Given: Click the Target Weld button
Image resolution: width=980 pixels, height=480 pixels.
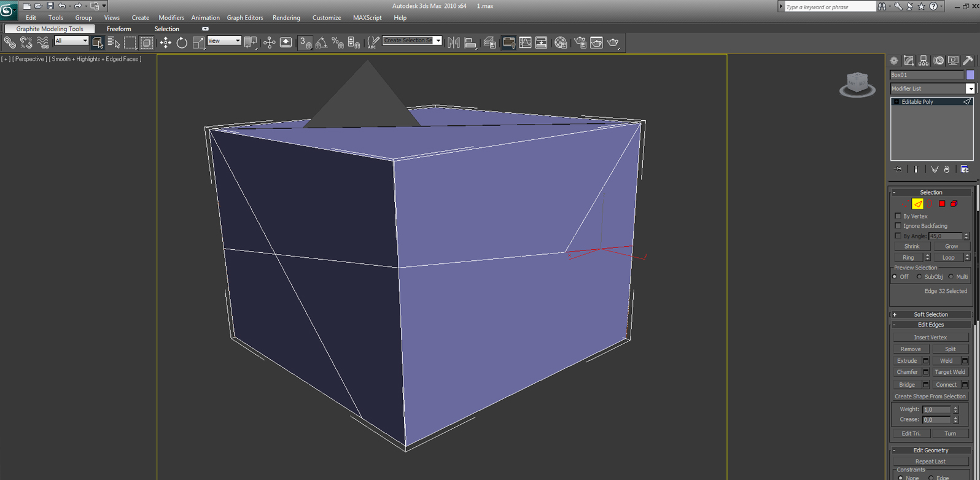Looking at the screenshot, I should (x=950, y=372).
